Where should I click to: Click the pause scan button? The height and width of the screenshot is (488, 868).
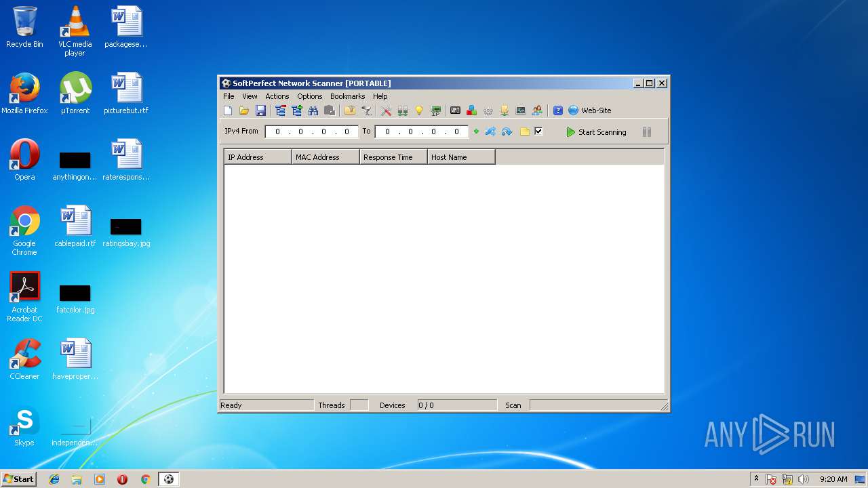click(x=646, y=132)
